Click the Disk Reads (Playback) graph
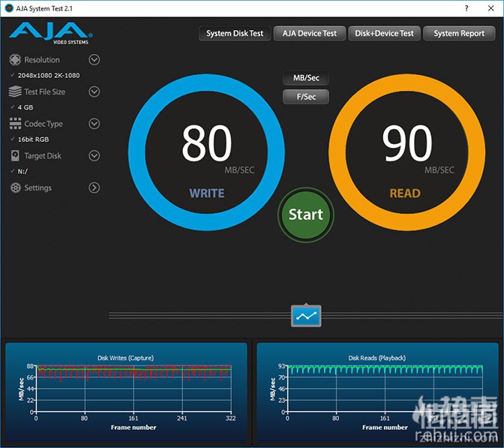The height and width of the screenshot is (448, 504). point(377,393)
